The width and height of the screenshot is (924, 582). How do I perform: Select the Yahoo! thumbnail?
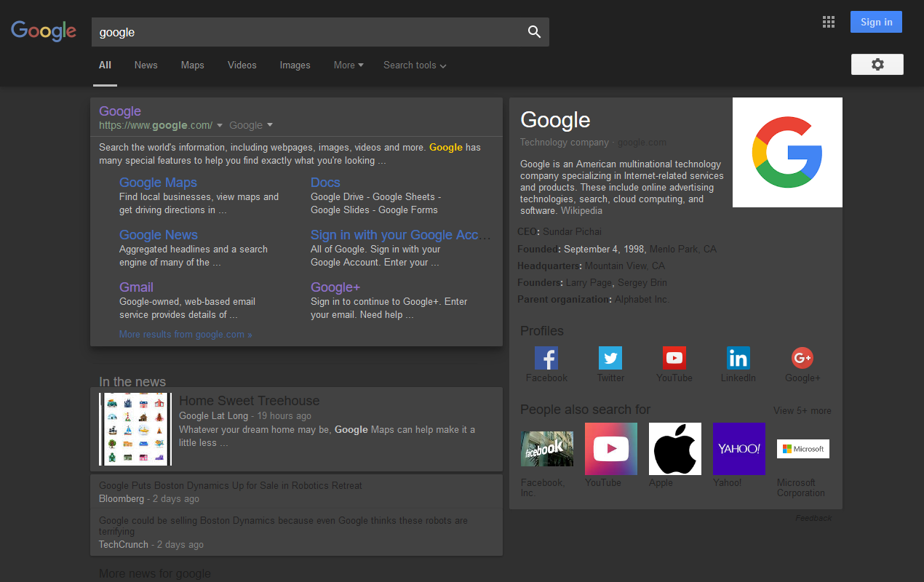point(739,449)
